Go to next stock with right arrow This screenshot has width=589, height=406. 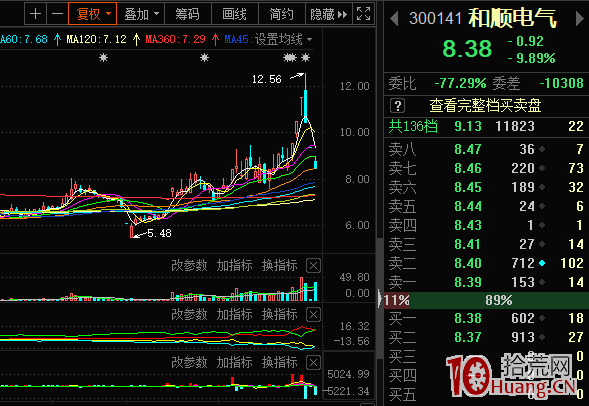[580, 18]
